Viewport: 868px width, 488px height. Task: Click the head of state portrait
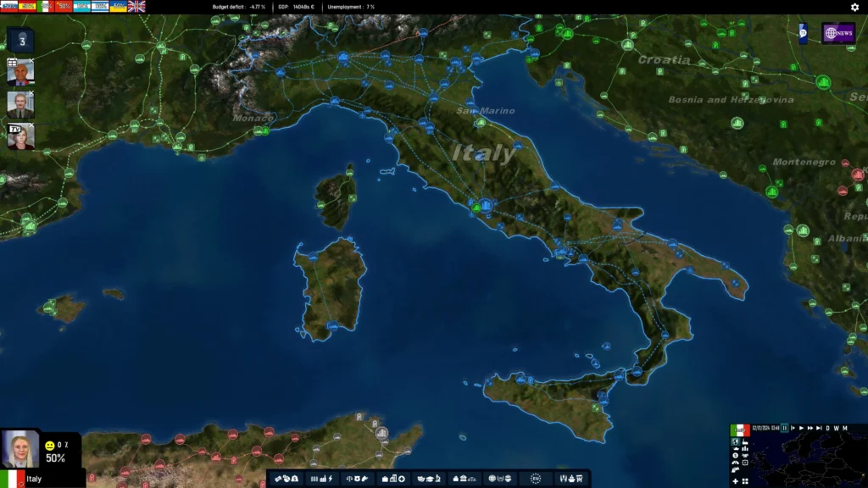(x=19, y=449)
